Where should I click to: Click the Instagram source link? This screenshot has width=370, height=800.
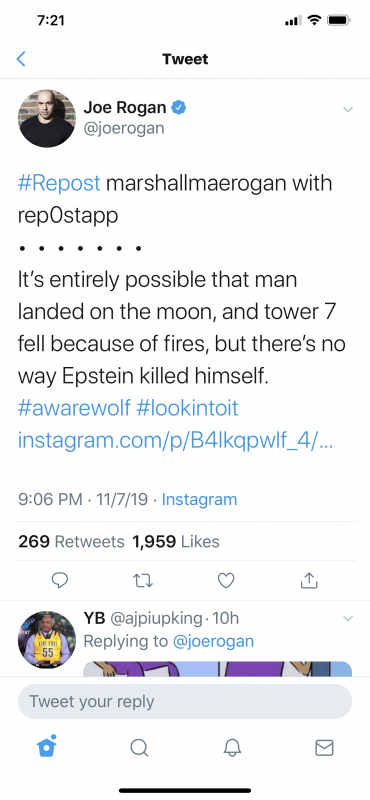(199, 499)
